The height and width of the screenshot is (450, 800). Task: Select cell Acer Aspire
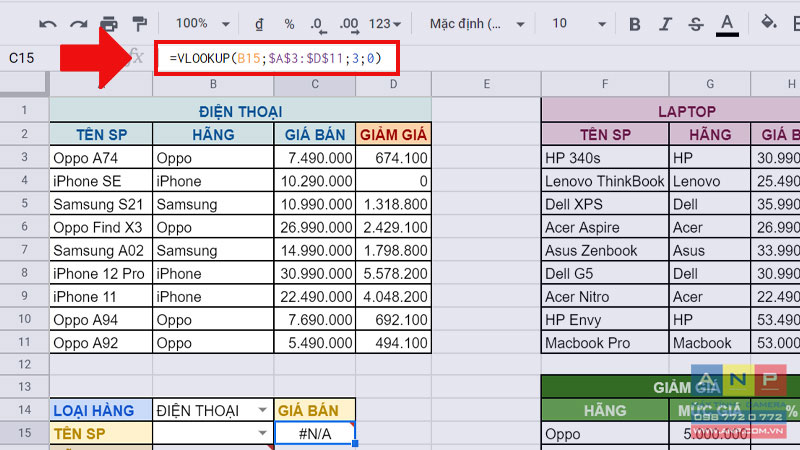[605, 227]
